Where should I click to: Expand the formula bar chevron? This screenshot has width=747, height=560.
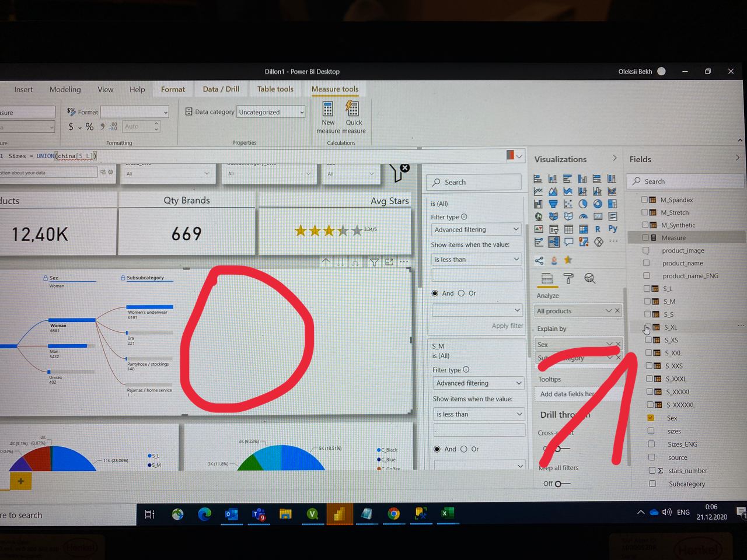tap(519, 156)
